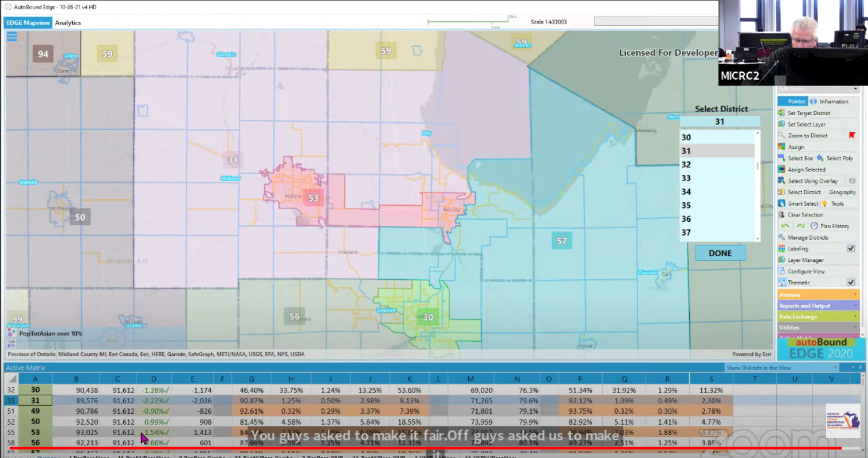Activate the Information tool
The width and height of the screenshot is (868, 458).
click(829, 101)
